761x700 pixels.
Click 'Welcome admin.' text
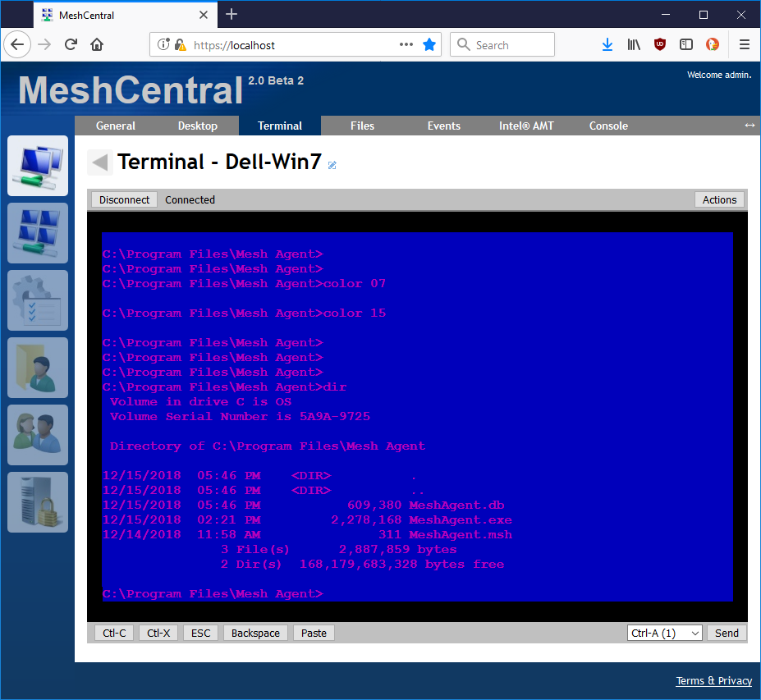tap(719, 75)
